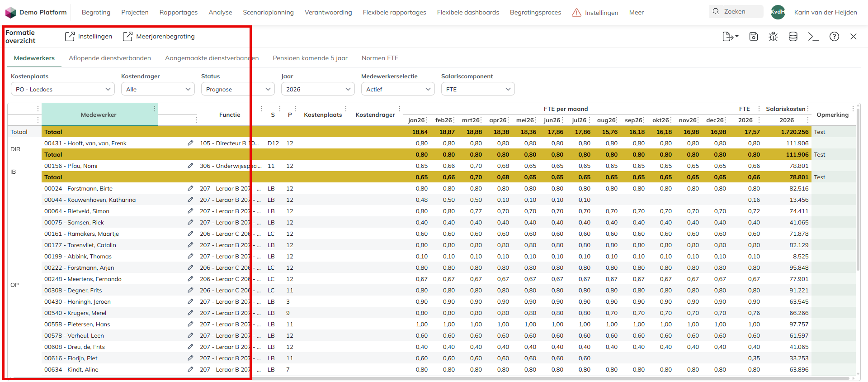Open the Kostenplaats dropdown showing PO - Loedoes
This screenshot has width=868, height=382.
(62, 89)
